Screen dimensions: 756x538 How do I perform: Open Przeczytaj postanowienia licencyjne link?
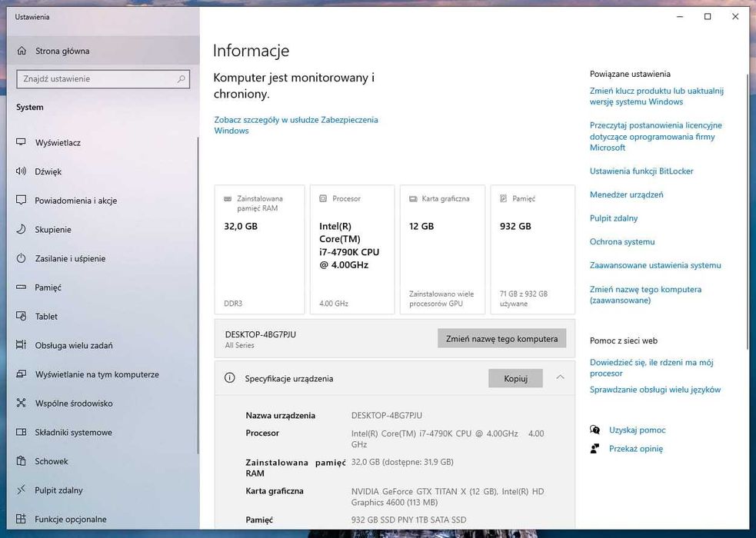[x=656, y=136]
